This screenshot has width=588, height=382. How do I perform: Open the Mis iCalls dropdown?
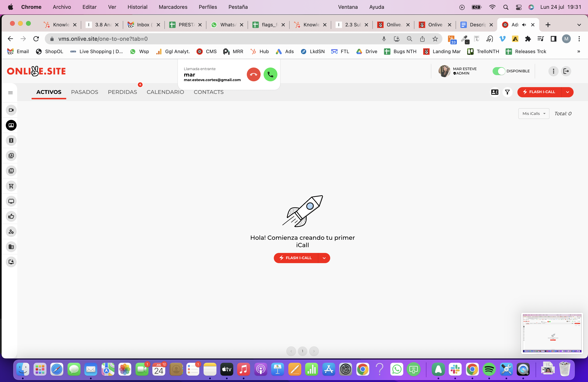[x=534, y=113]
